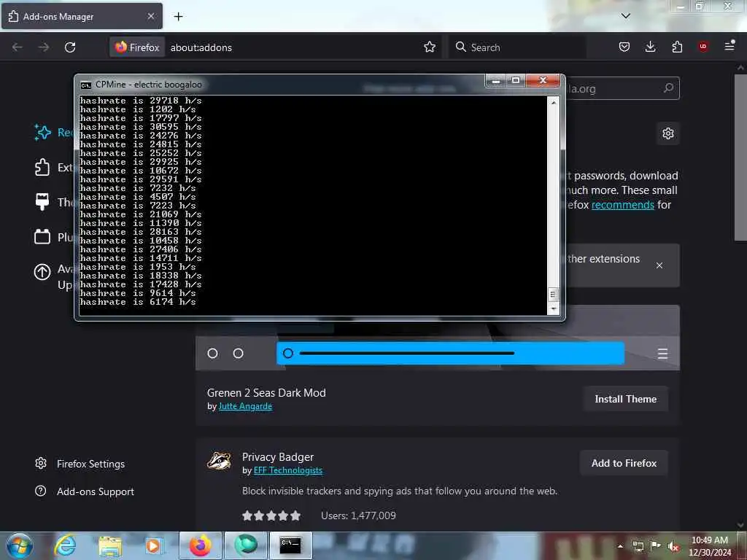
Task: Click the Privacy Badger badger icon
Action: [x=219, y=461]
